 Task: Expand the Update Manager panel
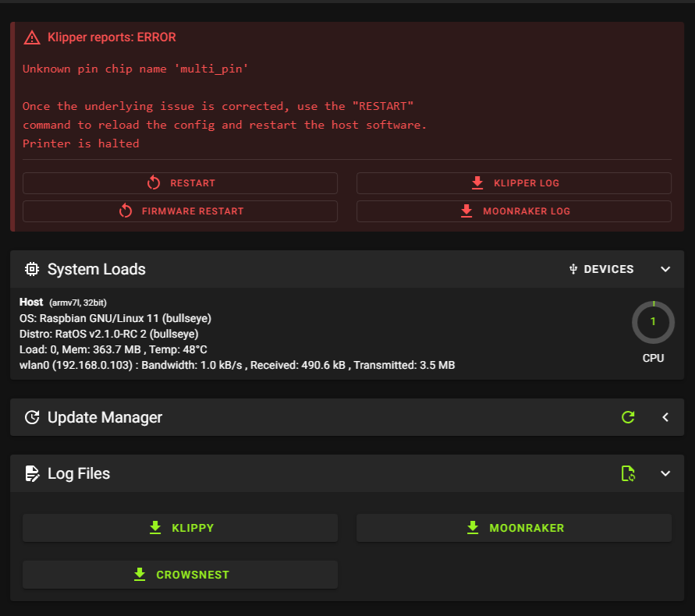click(665, 417)
